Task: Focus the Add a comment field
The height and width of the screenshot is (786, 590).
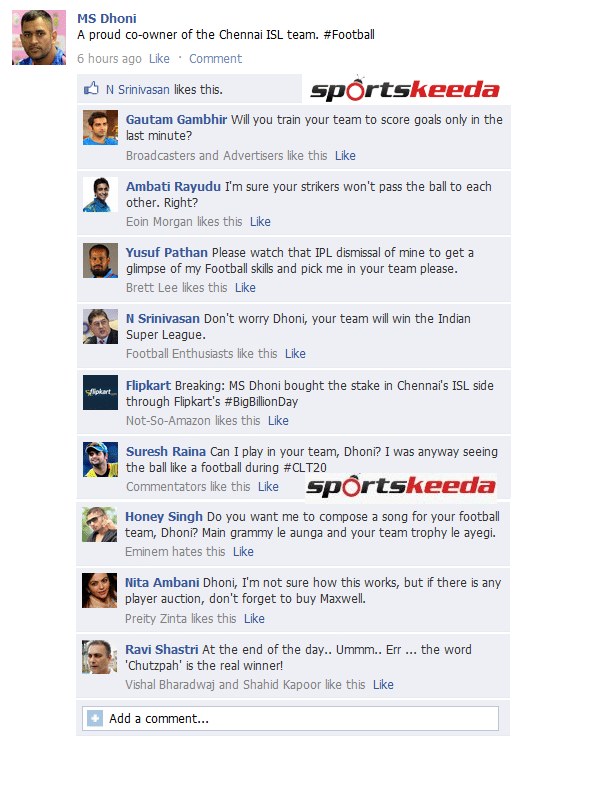Action: [x=290, y=718]
